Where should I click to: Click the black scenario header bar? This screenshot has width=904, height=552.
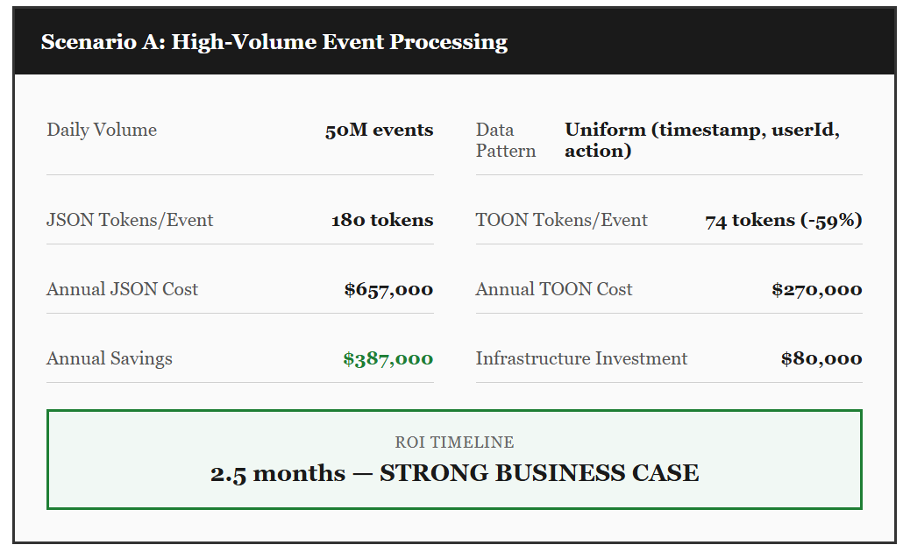[700, 42]
